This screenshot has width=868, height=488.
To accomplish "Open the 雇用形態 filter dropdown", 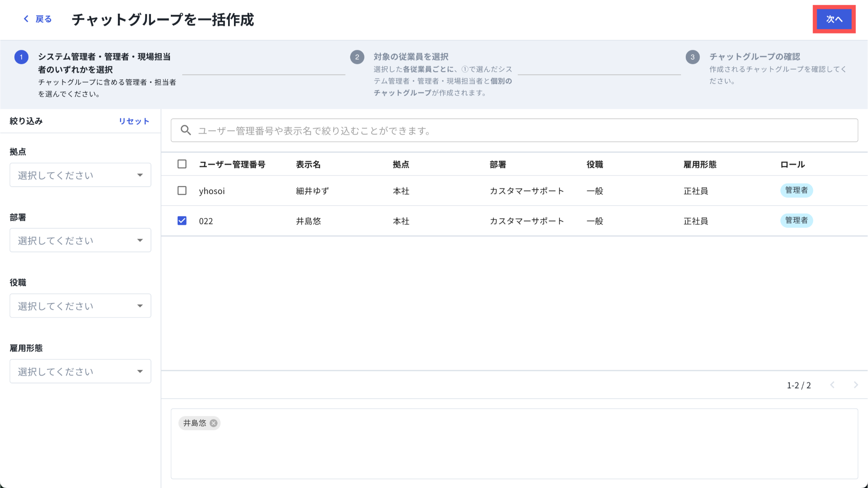I will pyautogui.click(x=80, y=371).
